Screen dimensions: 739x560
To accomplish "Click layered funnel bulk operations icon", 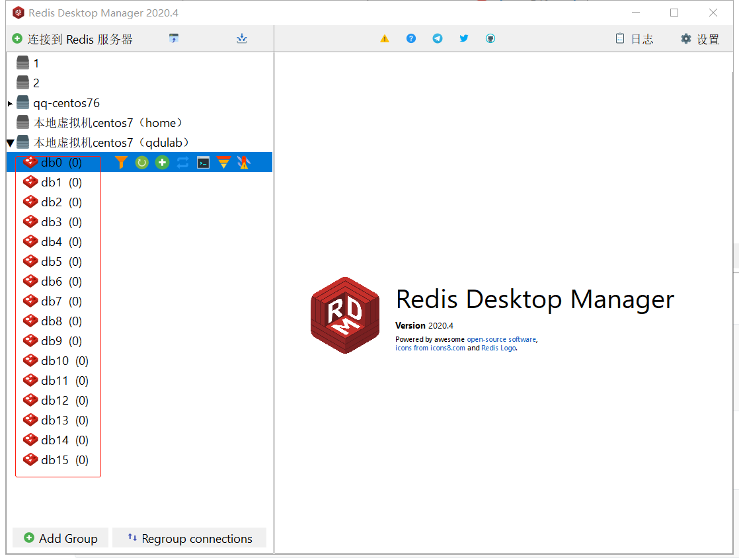I will coord(223,163).
